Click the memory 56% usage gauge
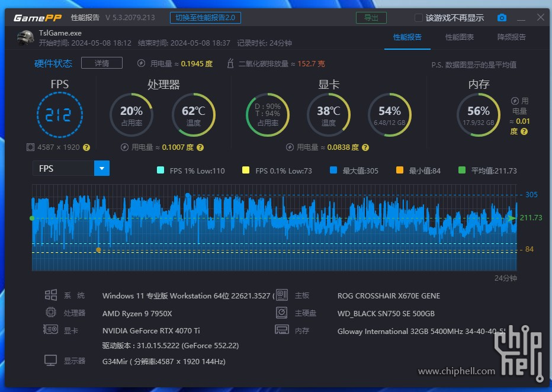This screenshot has height=392, width=552. (478, 115)
